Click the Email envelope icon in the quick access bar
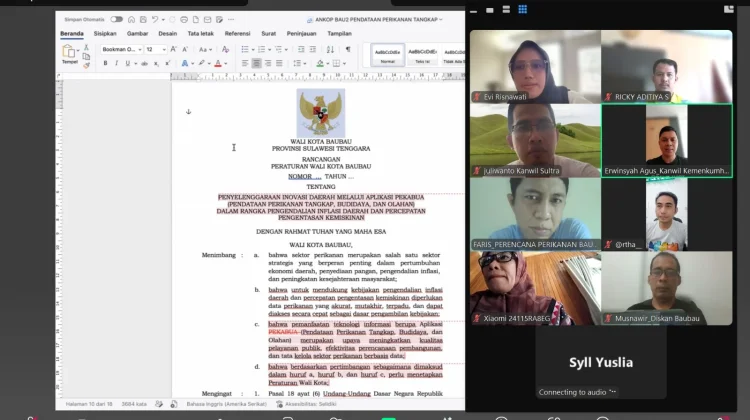Viewport: 750px width, 420px height. 207,20
